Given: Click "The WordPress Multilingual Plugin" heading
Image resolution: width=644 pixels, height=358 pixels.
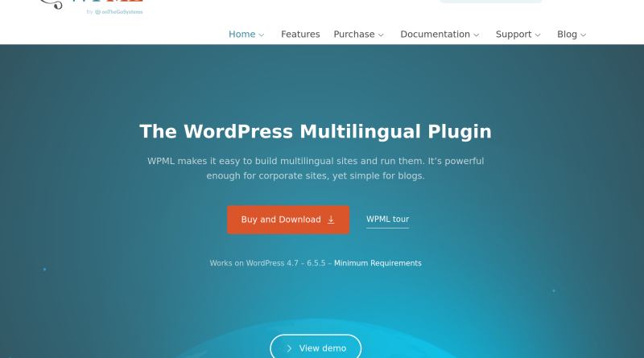Looking at the screenshot, I should [x=316, y=132].
